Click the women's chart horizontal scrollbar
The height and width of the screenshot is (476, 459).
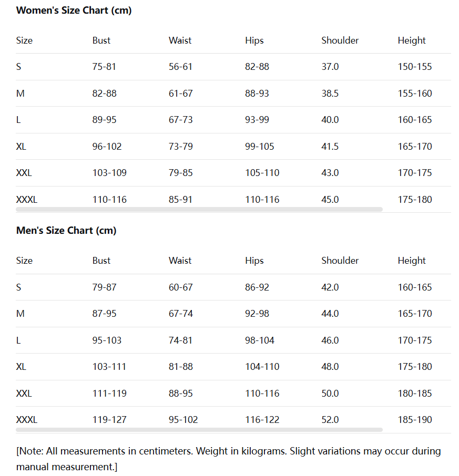pos(199,209)
